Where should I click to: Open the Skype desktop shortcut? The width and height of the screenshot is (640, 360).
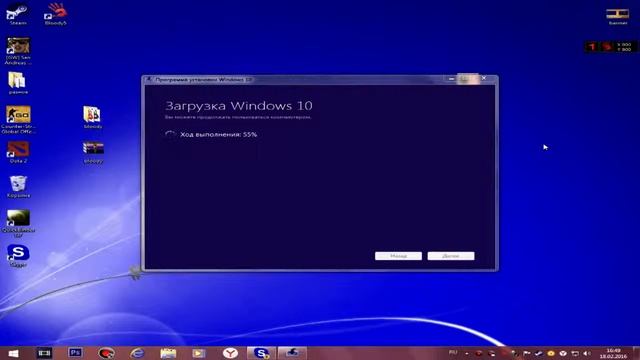[18, 256]
